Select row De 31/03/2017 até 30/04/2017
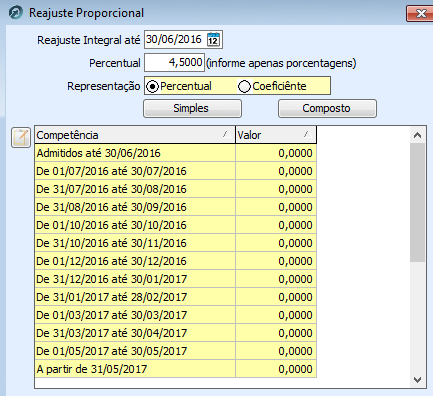The image size is (433, 396). [x=176, y=333]
